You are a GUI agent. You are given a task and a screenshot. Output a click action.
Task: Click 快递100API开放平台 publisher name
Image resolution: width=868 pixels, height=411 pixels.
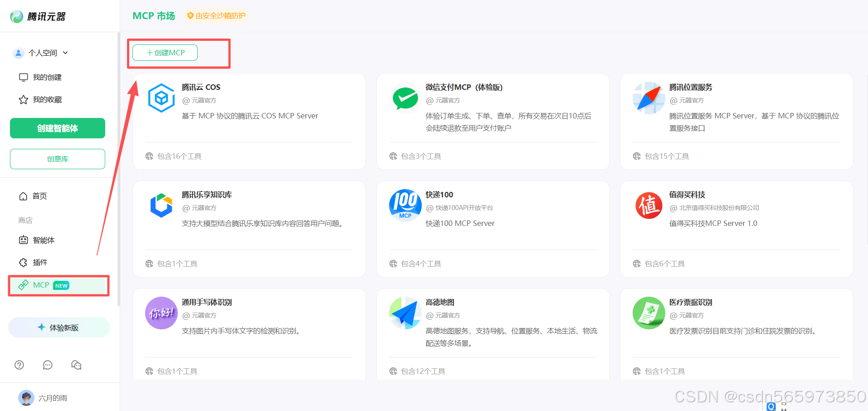point(464,208)
